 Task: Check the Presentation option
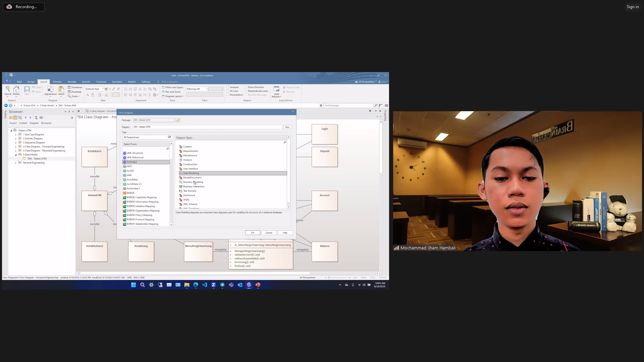[x=228, y=95]
